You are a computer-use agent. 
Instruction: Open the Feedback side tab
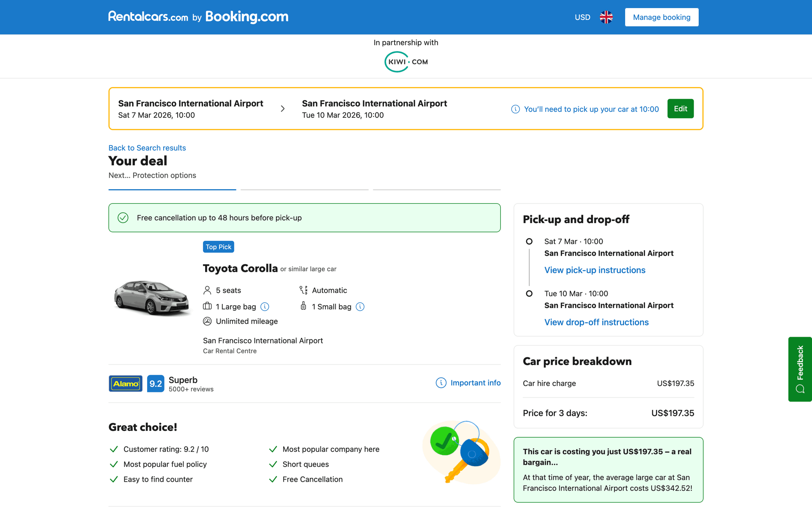pos(800,369)
